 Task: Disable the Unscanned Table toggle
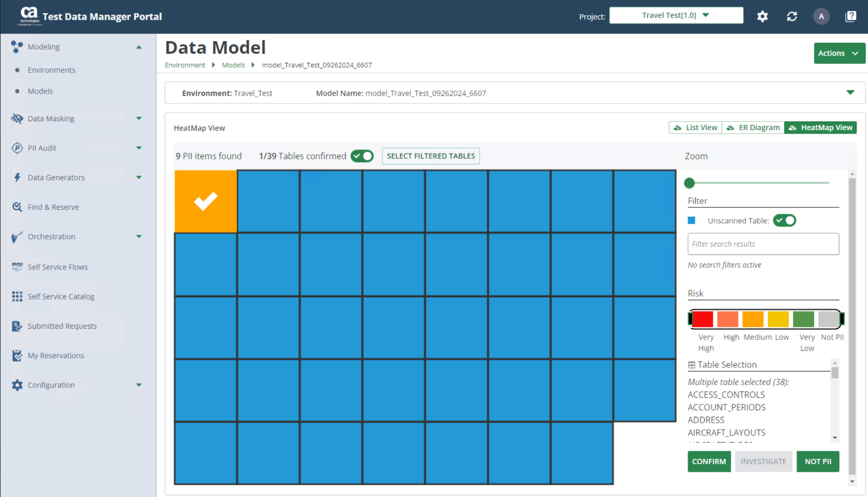(x=784, y=220)
